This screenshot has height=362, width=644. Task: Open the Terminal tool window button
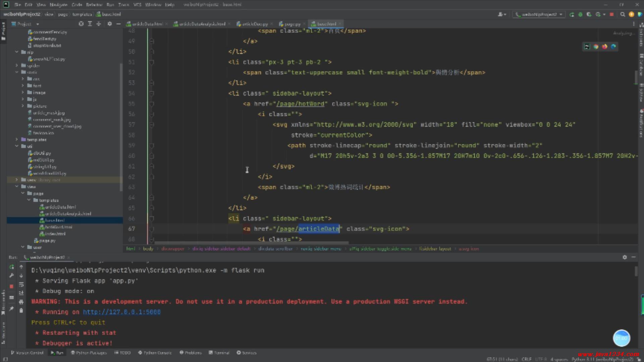pyautogui.click(x=219, y=353)
